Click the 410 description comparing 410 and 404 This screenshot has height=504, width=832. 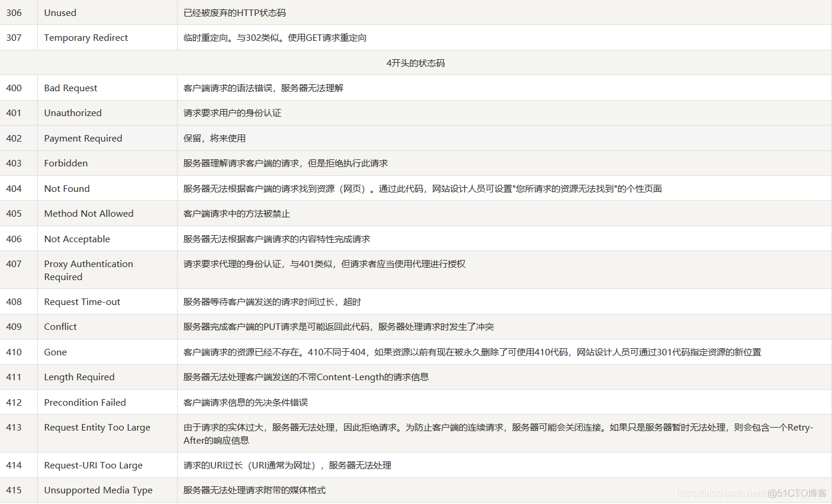click(472, 352)
